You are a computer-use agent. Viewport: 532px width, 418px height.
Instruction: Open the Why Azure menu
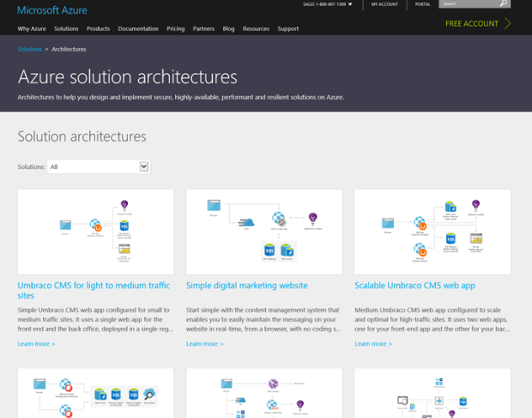click(x=32, y=28)
